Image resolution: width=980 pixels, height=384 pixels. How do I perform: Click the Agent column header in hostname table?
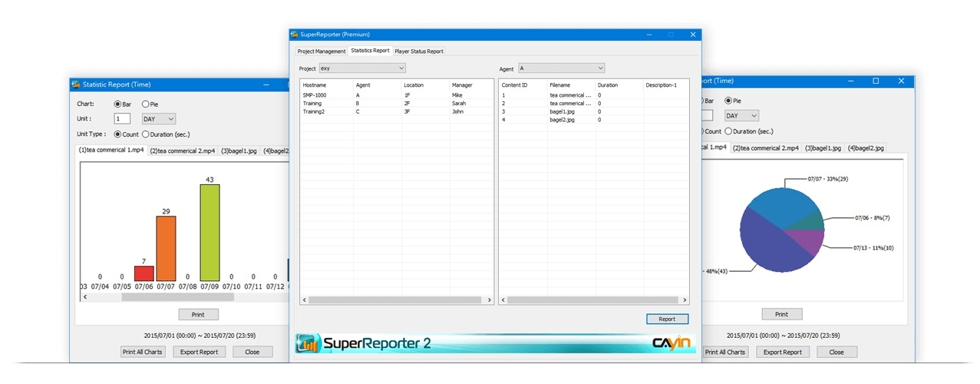[x=378, y=85]
